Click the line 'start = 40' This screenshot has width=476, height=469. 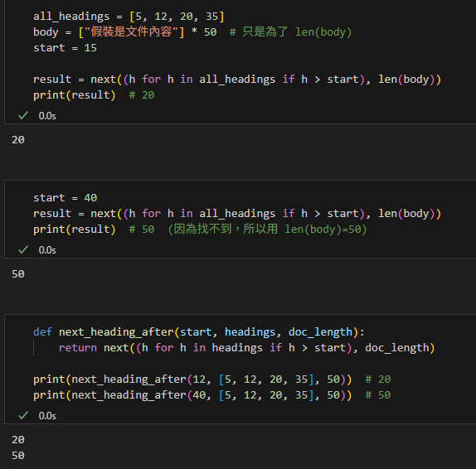click(65, 198)
